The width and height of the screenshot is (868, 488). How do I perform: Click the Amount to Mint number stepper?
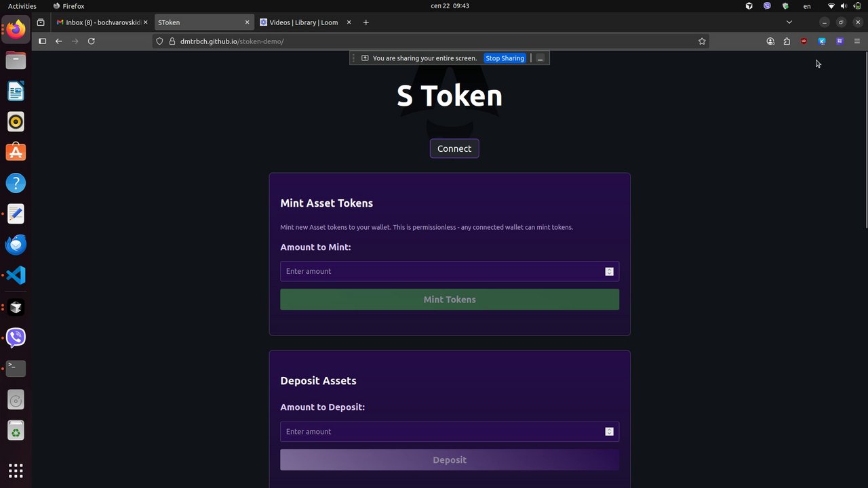(x=609, y=271)
